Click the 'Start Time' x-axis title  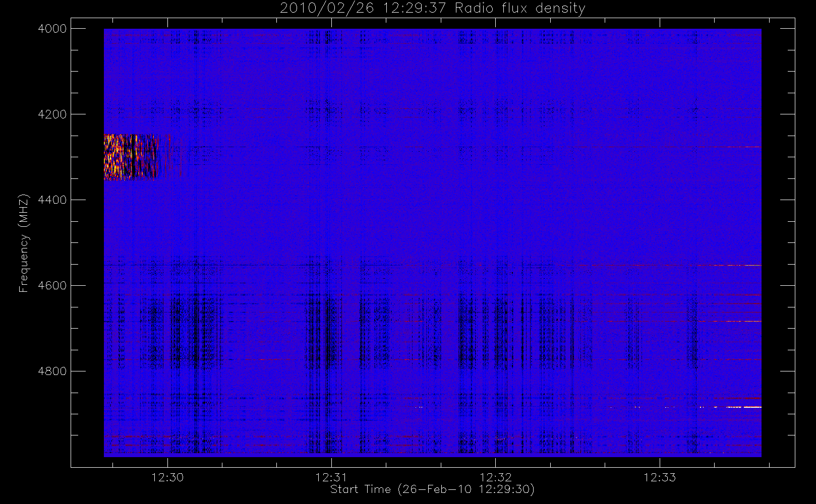point(432,489)
